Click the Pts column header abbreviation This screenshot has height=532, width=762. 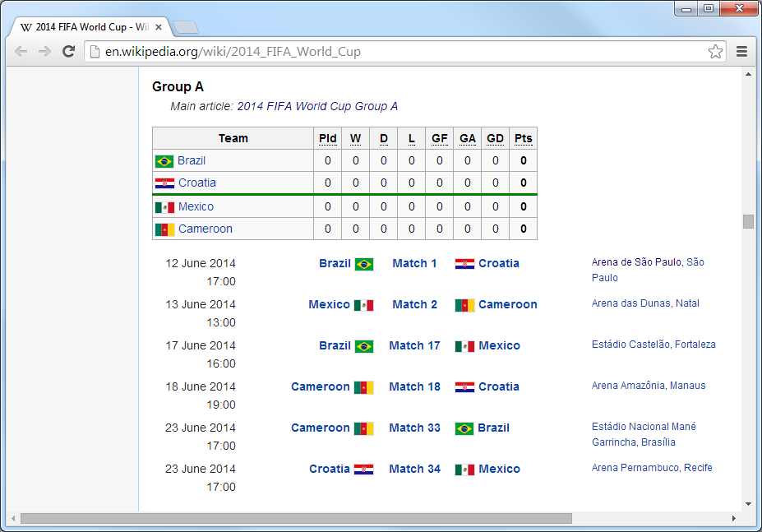click(x=524, y=139)
